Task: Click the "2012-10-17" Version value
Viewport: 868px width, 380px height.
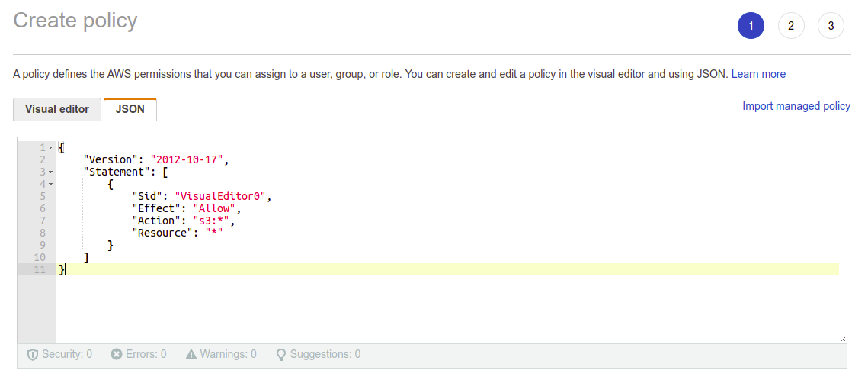Action: coord(188,159)
